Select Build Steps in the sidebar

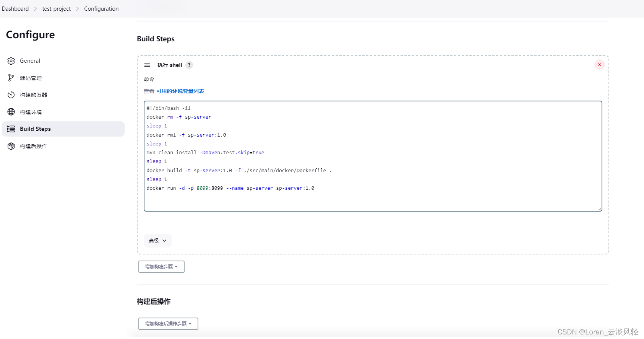coord(63,129)
